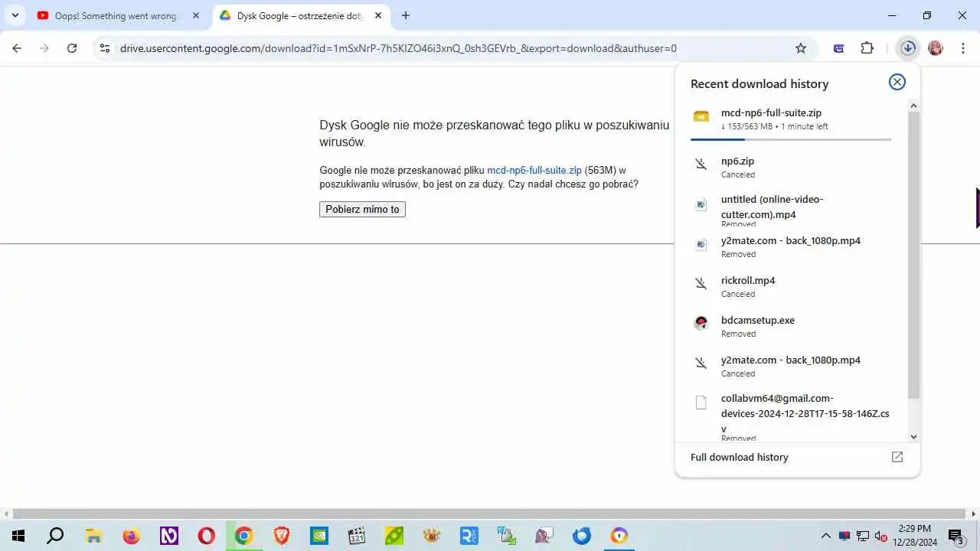980x551 pixels.
Task: Select the np6.zip entry name
Action: coord(737,161)
